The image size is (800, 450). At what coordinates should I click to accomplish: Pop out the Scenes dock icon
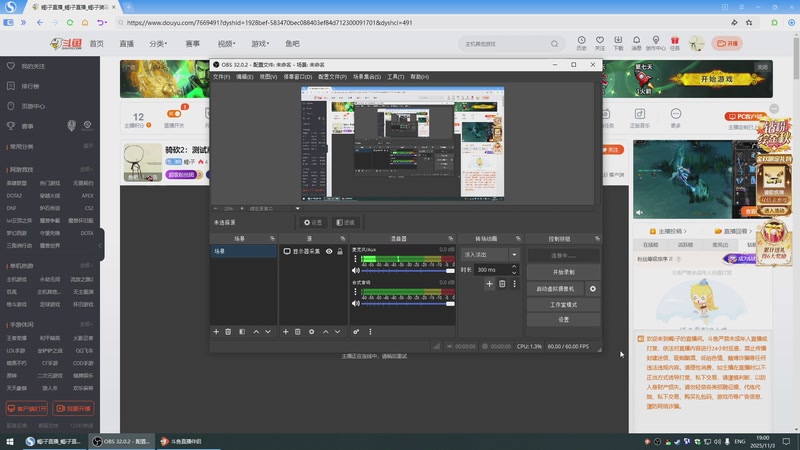click(272, 239)
